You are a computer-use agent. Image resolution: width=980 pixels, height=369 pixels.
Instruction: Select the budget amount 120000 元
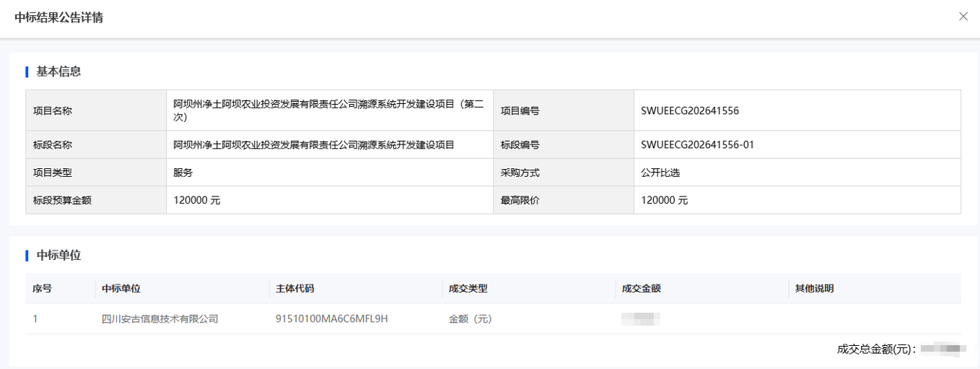point(197,200)
